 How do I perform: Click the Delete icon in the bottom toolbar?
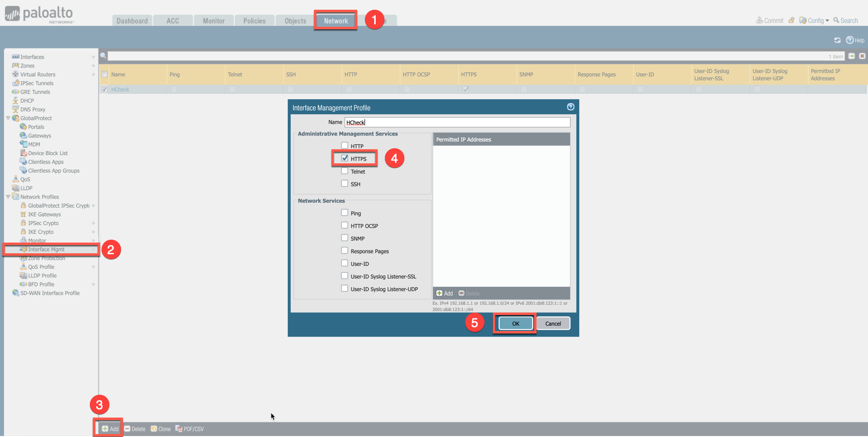(127, 429)
